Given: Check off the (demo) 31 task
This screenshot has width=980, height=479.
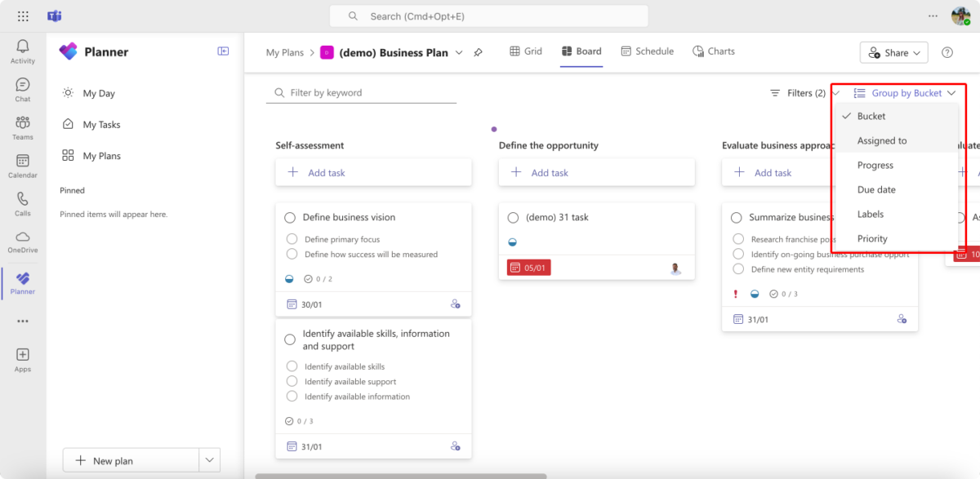Looking at the screenshot, I should point(513,217).
